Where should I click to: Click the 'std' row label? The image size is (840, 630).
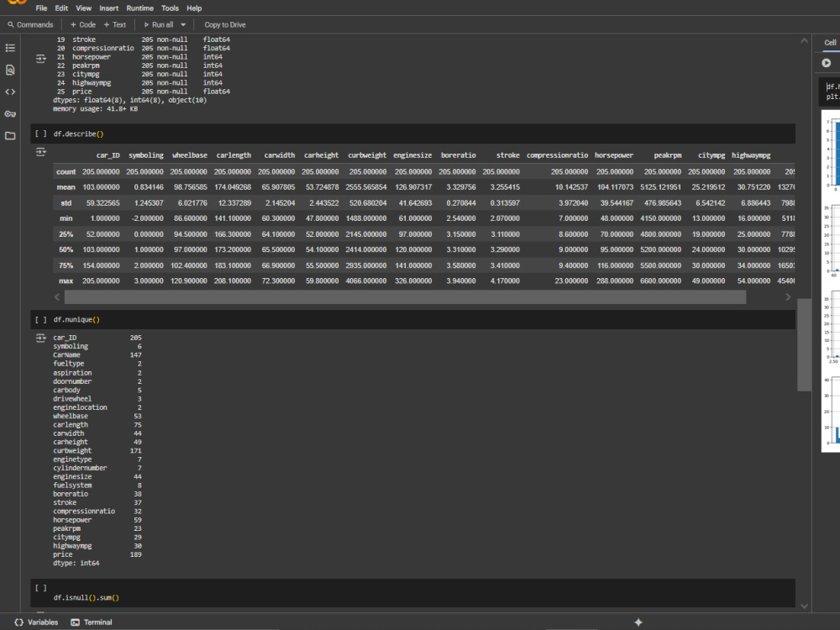point(66,203)
